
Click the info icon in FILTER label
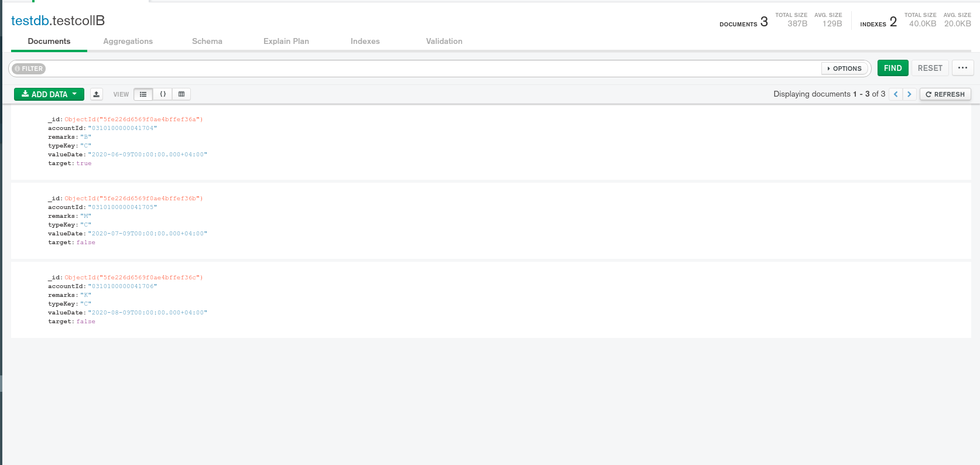(18, 69)
